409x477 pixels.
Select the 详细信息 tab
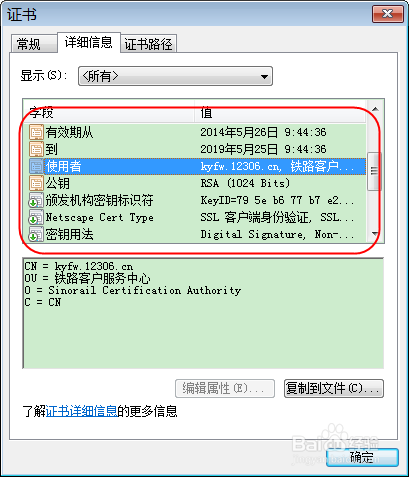pyautogui.click(x=89, y=42)
